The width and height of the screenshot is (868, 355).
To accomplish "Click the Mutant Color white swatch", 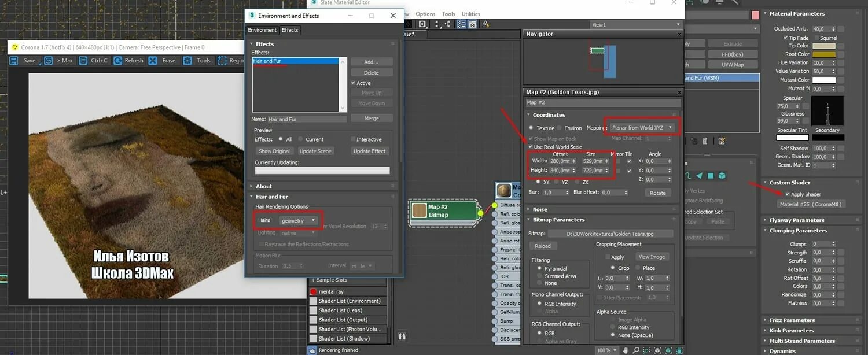I will tap(825, 80).
